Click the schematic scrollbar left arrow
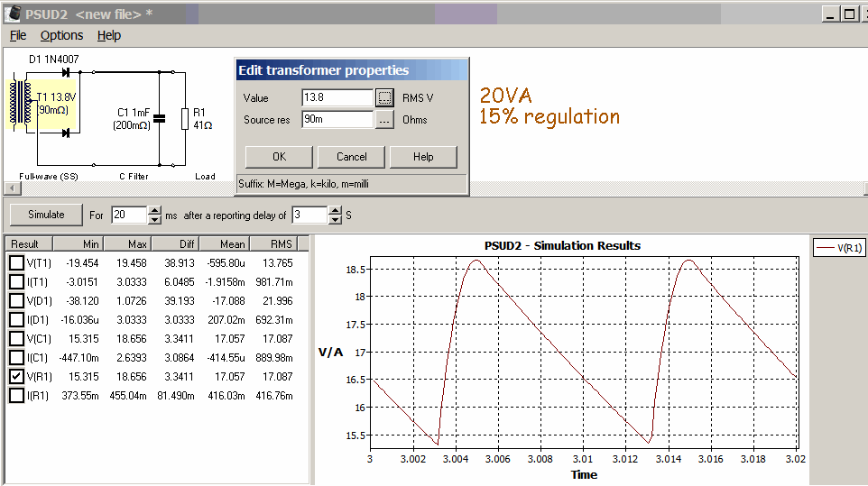This screenshot has height=486, width=868. click(x=13, y=188)
